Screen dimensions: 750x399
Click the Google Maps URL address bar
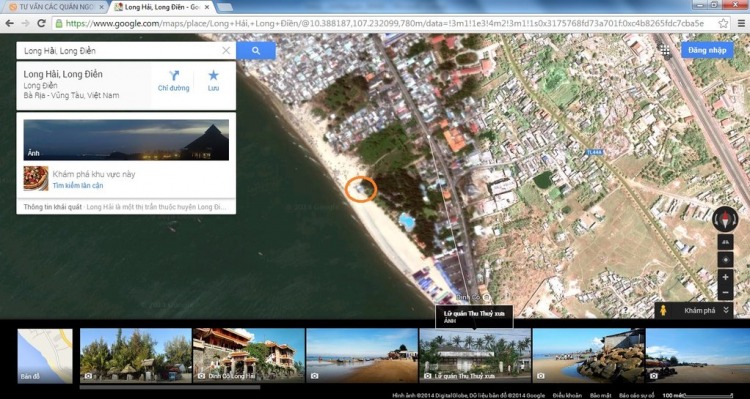pos(385,23)
